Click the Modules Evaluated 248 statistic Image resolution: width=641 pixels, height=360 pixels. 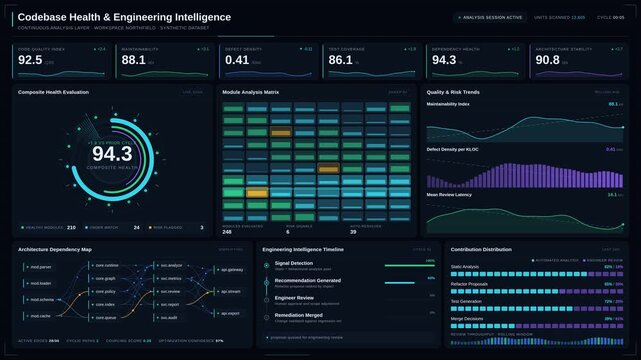[x=243, y=229]
